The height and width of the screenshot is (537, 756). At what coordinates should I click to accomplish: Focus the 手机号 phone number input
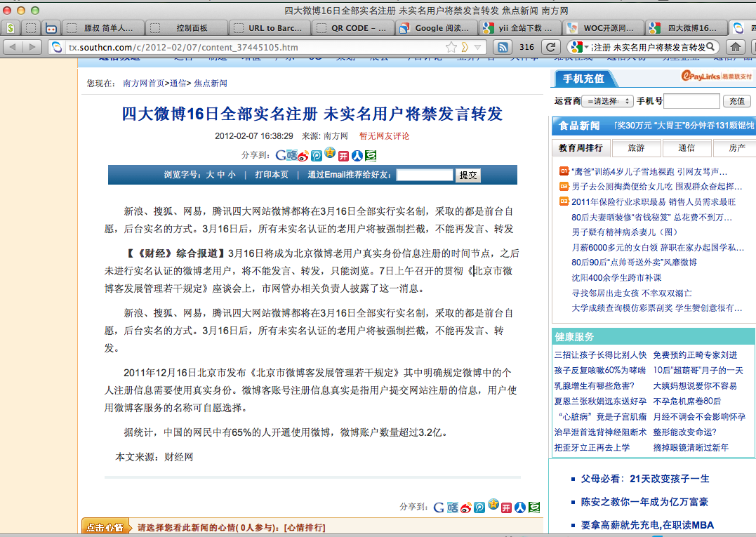tap(691, 101)
